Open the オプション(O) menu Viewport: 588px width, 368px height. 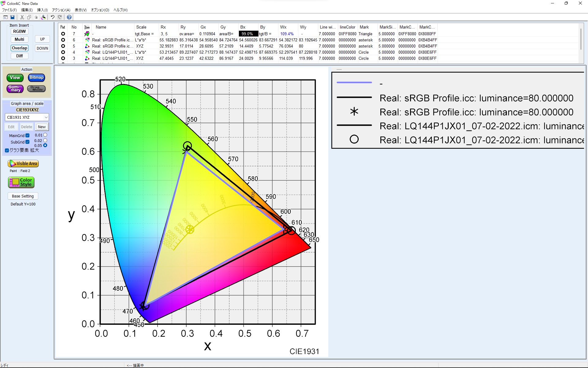pyautogui.click(x=100, y=10)
